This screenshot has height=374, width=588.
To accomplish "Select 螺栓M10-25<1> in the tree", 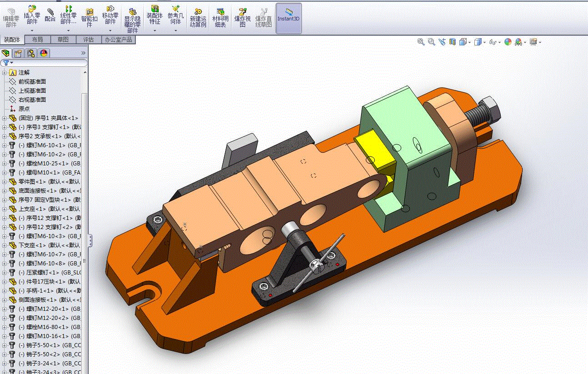I will click(x=50, y=163).
